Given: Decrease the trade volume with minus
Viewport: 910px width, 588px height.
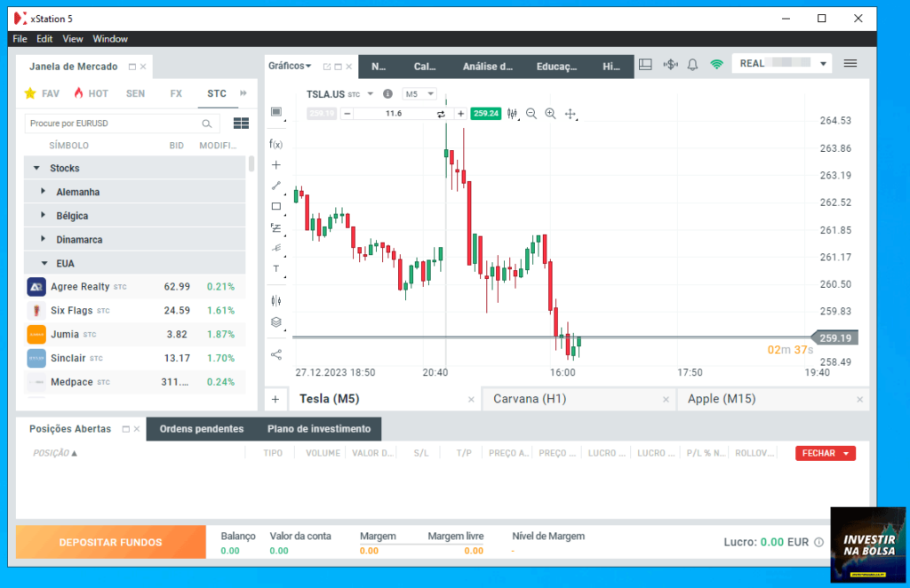Looking at the screenshot, I should coord(347,114).
